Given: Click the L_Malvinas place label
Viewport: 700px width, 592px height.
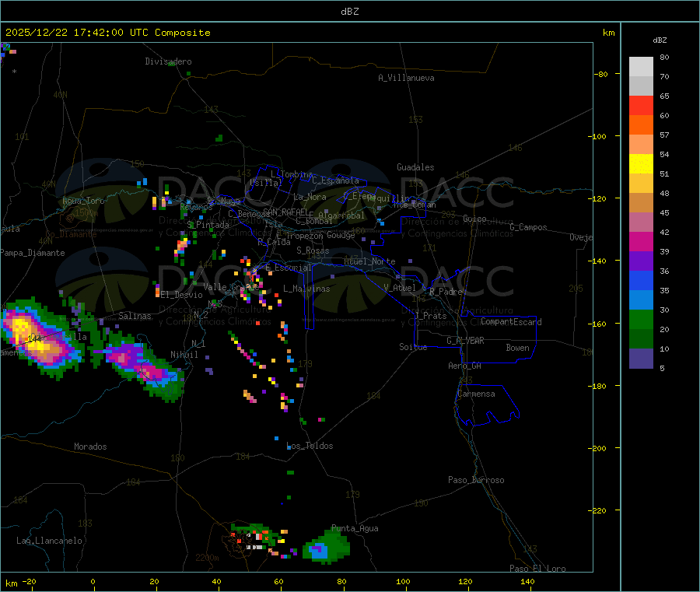Looking at the screenshot, I should [x=306, y=289].
